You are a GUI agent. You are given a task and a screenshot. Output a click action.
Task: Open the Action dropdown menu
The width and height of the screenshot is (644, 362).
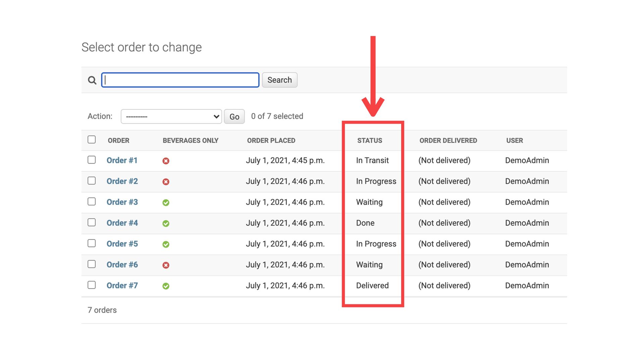click(171, 116)
